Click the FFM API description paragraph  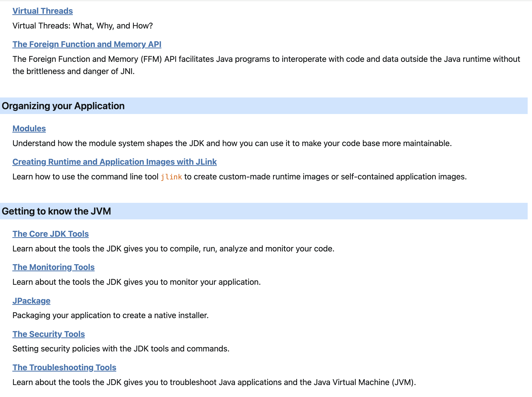coord(266,65)
